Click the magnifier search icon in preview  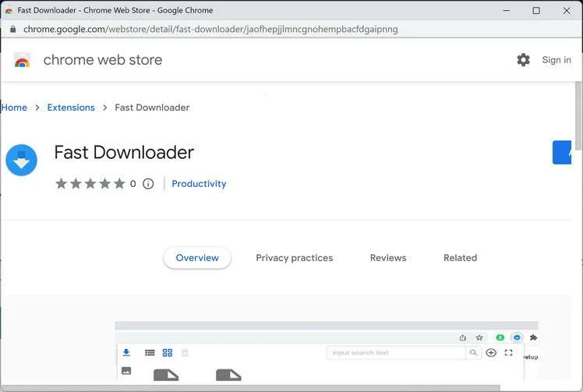coord(473,352)
